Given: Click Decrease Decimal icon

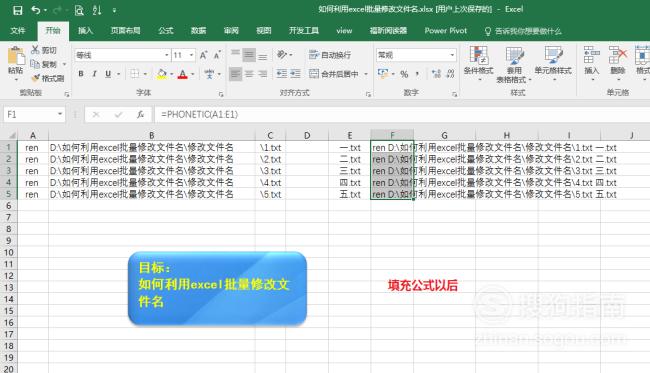Looking at the screenshot, I should click(x=451, y=74).
